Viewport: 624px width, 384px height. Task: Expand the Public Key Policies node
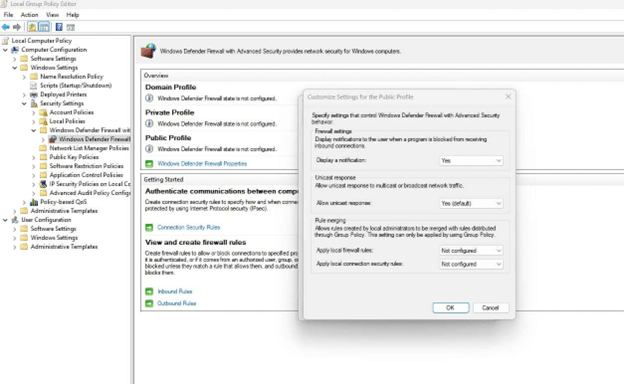tap(34, 158)
